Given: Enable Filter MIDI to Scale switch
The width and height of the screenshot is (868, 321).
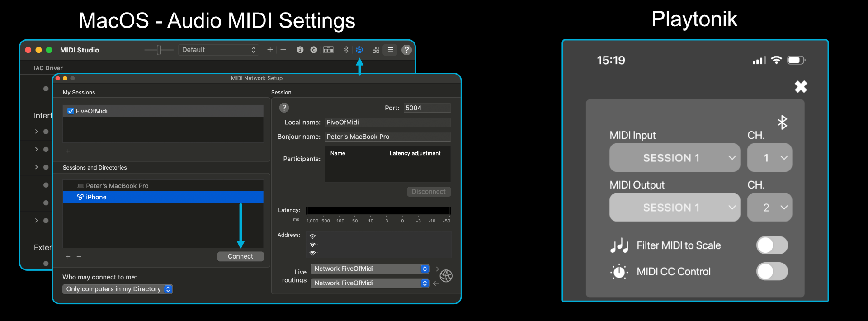Looking at the screenshot, I should (772, 245).
